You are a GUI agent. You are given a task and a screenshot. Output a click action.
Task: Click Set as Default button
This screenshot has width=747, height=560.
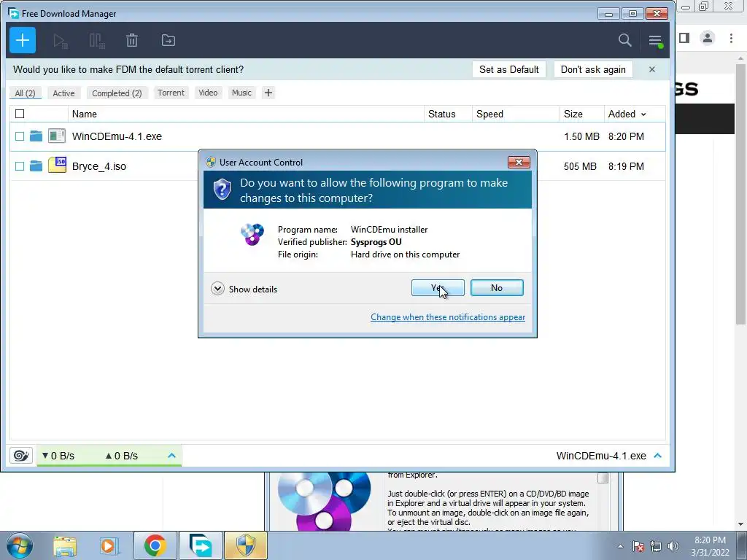(x=508, y=69)
